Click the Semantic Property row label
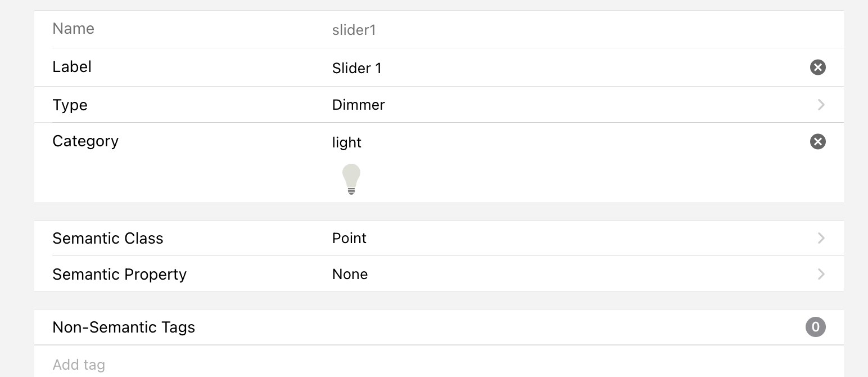 (x=119, y=275)
